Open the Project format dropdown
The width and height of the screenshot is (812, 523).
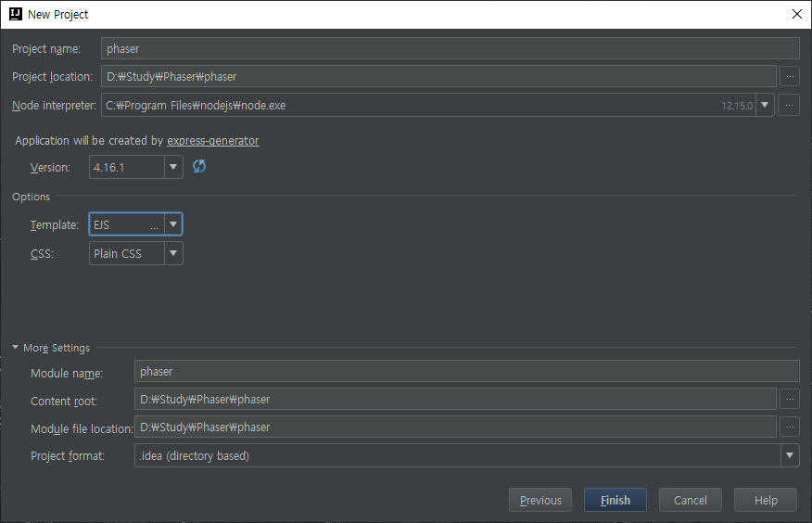click(x=790, y=455)
